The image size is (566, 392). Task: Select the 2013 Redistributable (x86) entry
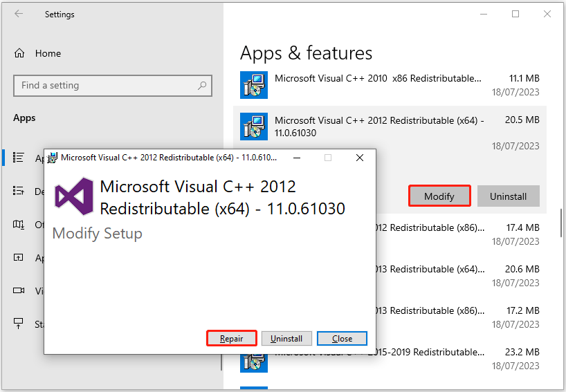tap(461, 317)
